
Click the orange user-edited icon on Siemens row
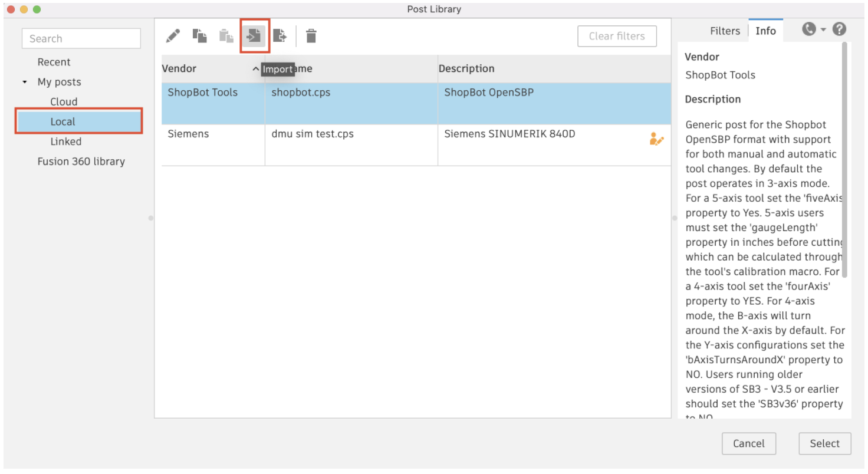point(656,139)
